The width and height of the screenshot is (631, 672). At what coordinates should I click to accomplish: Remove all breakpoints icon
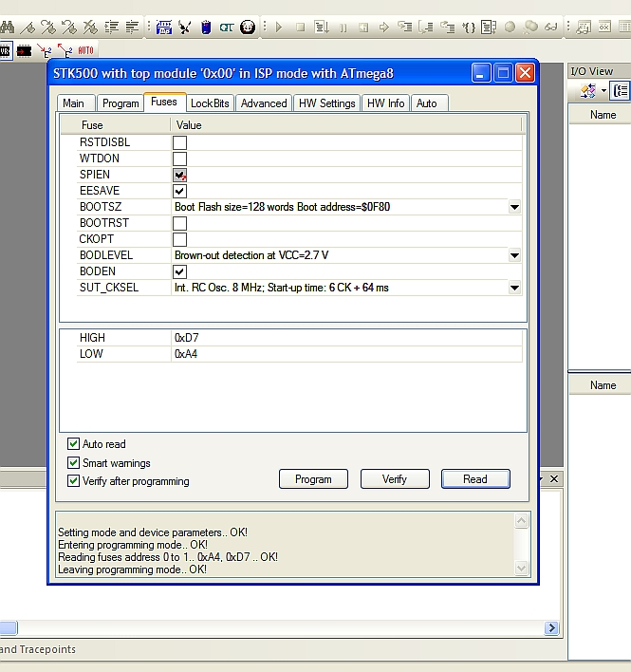(x=530, y=28)
